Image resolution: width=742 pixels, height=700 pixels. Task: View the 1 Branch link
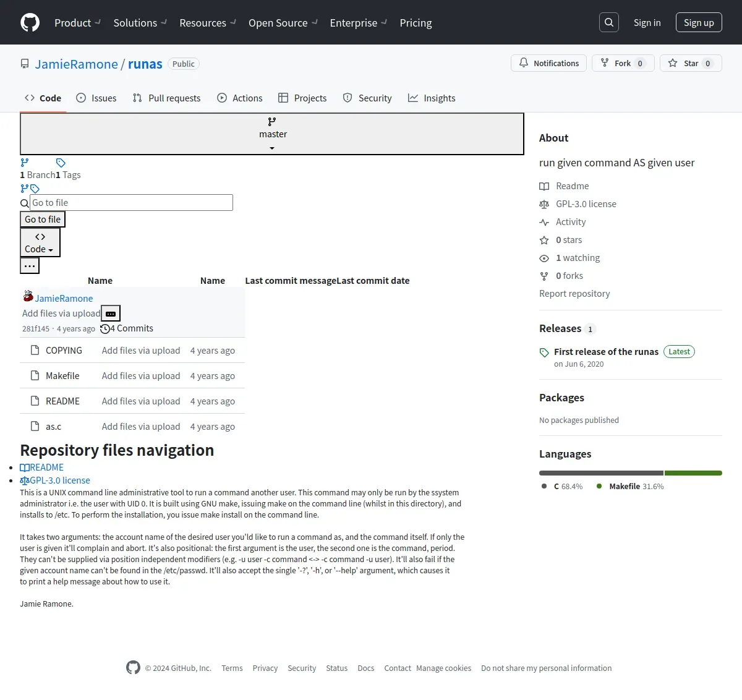pyautogui.click(x=38, y=175)
